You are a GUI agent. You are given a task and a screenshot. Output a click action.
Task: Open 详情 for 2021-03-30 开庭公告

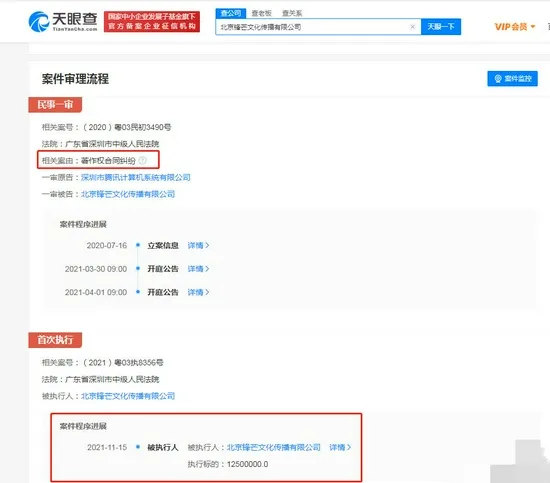coord(198,269)
